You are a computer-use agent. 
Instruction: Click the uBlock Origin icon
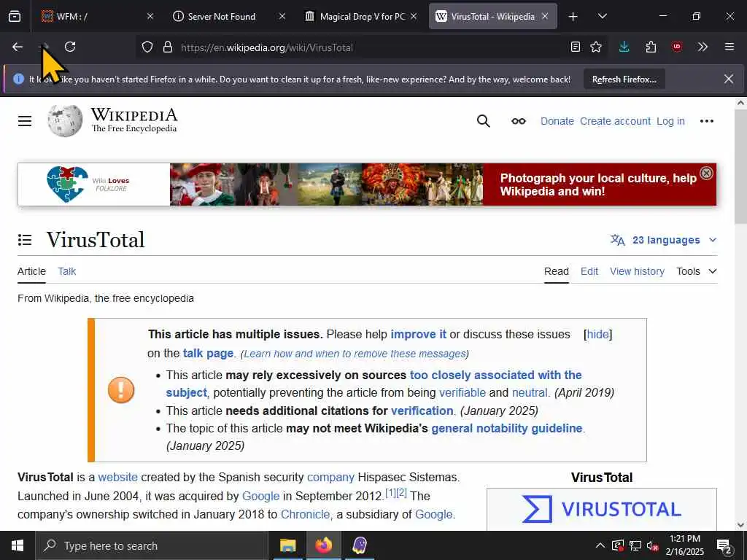coord(677,47)
